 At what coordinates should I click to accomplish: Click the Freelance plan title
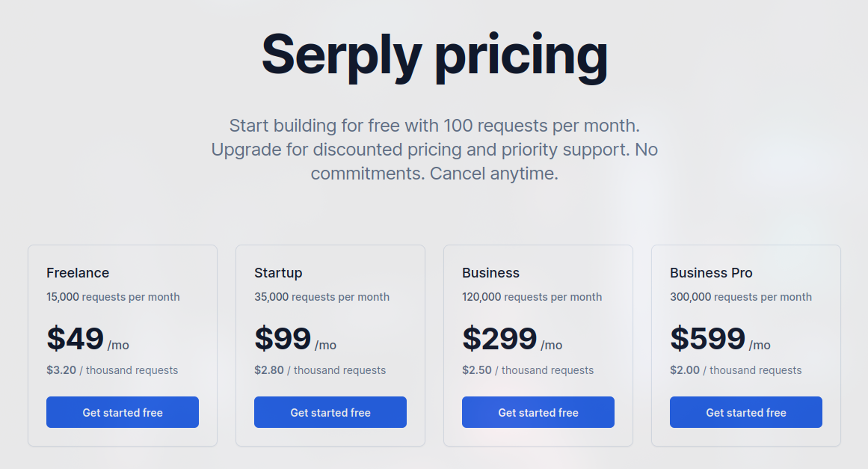pos(78,273)
